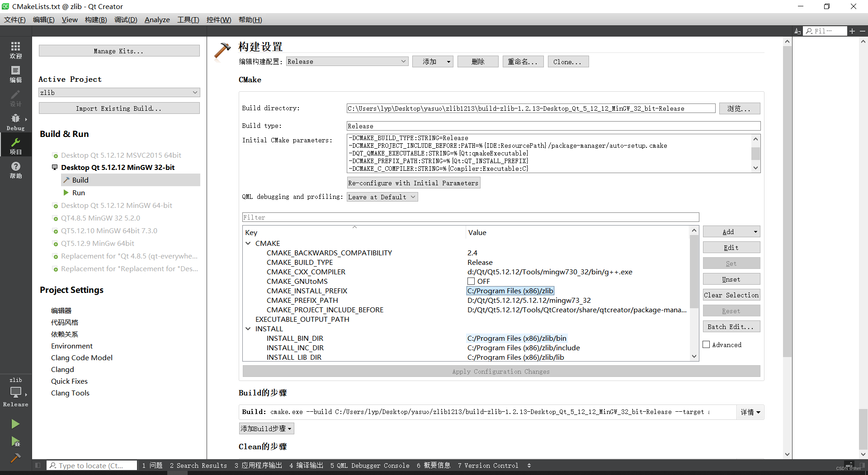
Task: Open the 添加 configuration dropdown
Action: 448,62
